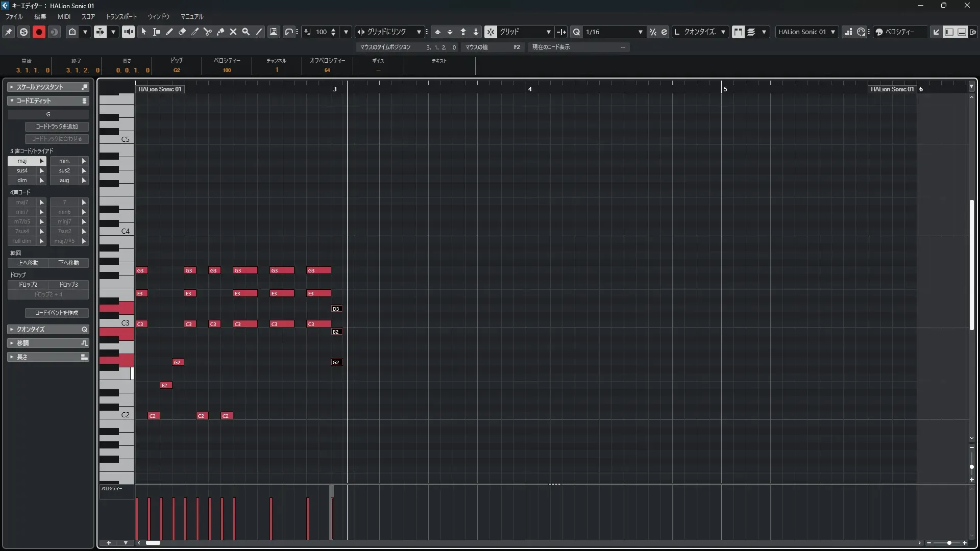Click the コードトラックを追加 button
This screenshot has width=980, height=551.
tap(57, 127)
